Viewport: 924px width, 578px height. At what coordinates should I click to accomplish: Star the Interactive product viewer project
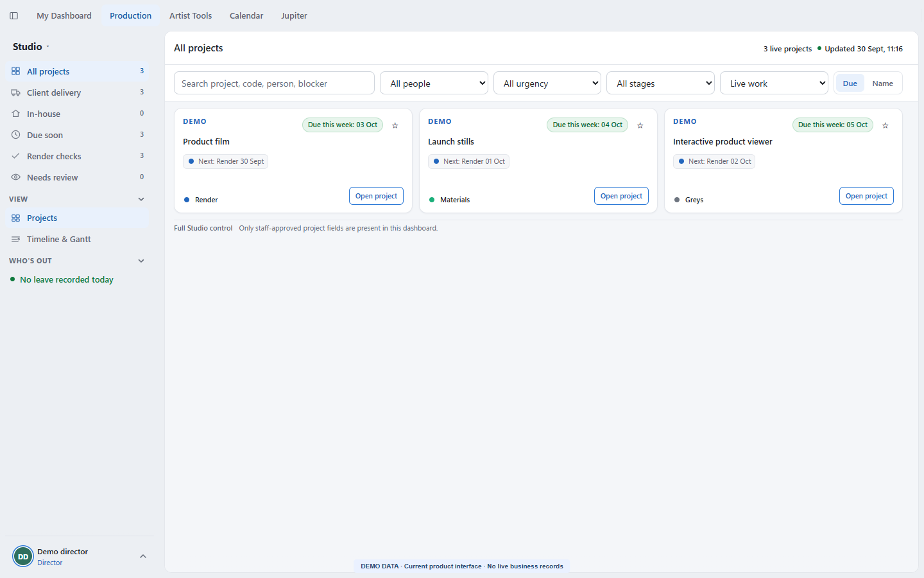[x=886, y=125]
